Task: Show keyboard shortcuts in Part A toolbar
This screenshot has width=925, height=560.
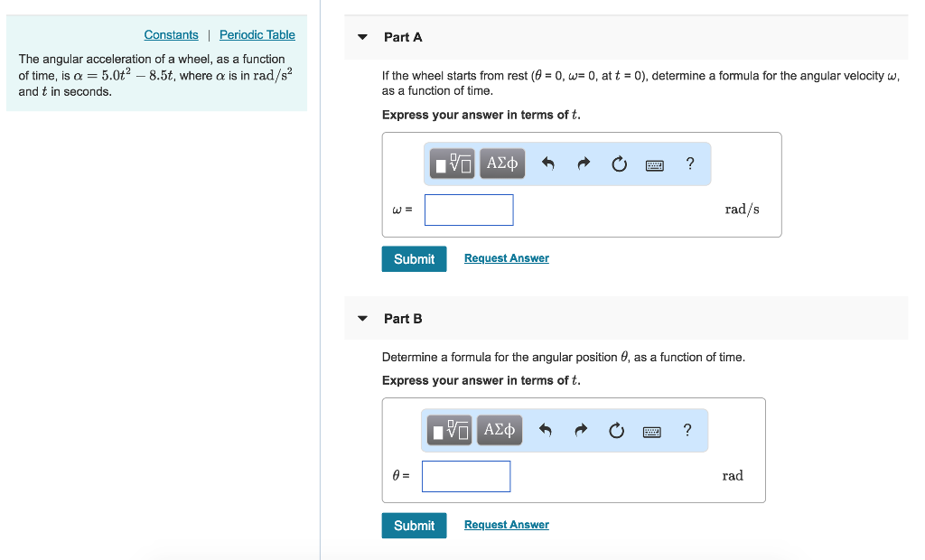Action: 654,163
